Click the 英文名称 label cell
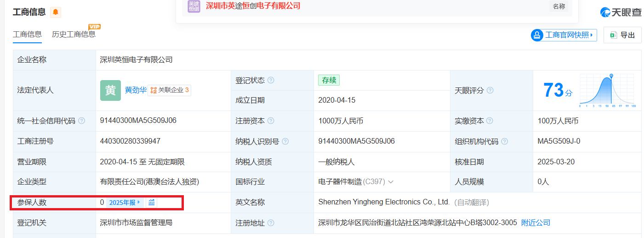Image resolution: width=644 pixels, height=238 pixels. [x=273, y=203]
